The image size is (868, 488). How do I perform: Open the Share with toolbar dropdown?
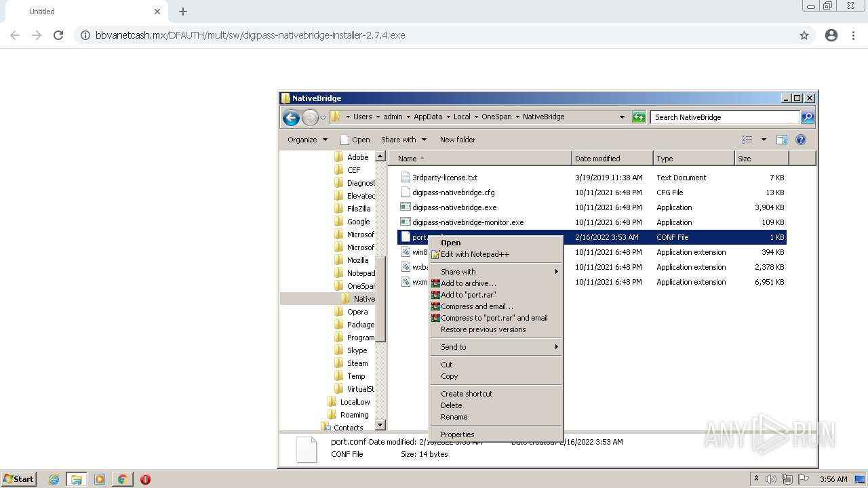pos(404,140)
